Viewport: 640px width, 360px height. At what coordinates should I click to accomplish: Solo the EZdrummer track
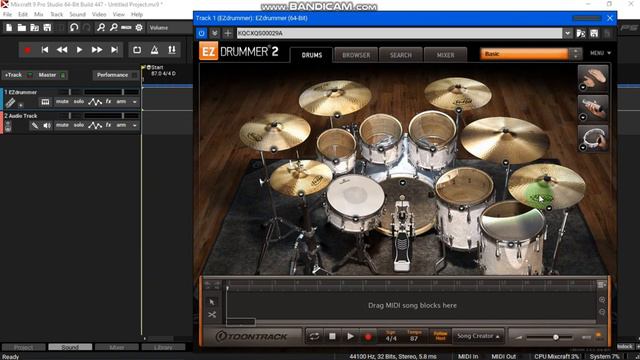point(79,102)
